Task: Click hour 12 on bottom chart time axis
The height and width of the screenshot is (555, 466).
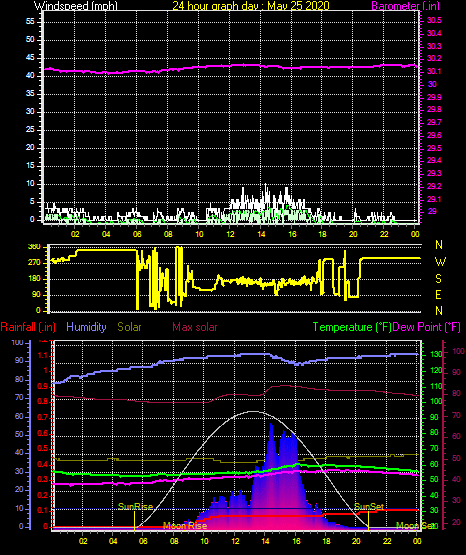Action: click(x=235, y=541)
